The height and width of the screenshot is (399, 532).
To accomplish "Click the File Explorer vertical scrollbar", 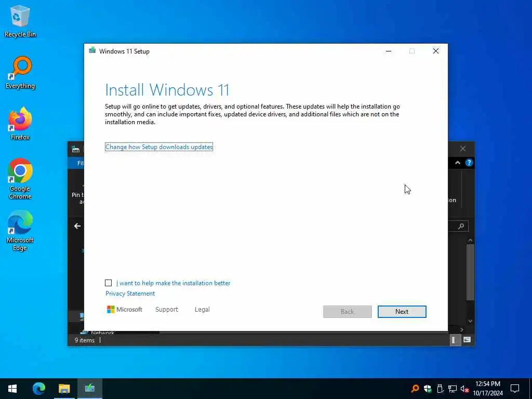I will pos(470,272).
